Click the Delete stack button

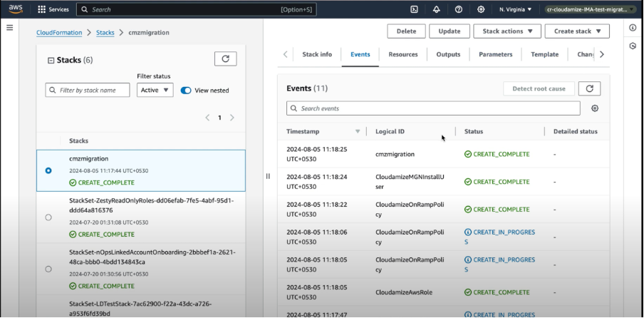406,31
